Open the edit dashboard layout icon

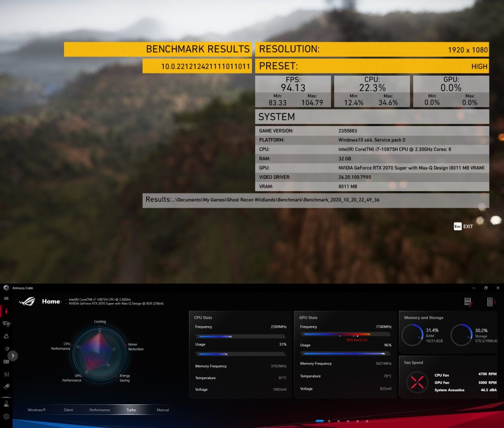coord(468,302)
